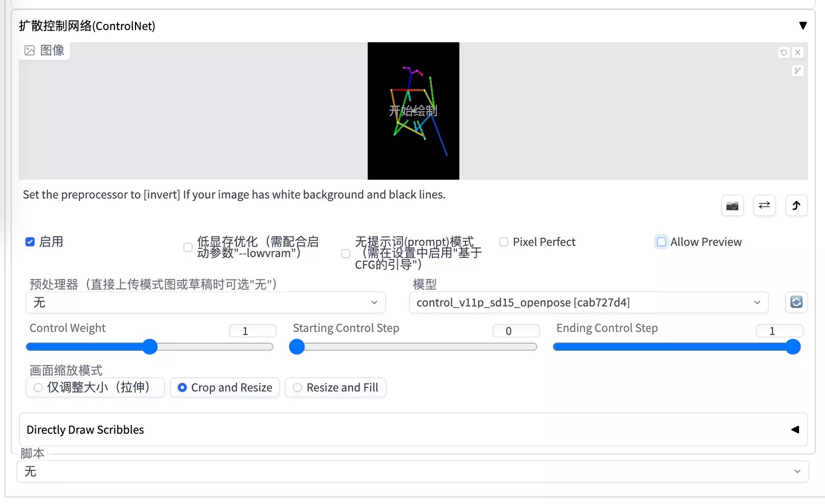Click the send-dimensions upload arrow icon
825x504 pixels.
pyautogui.click(x=796, y=206)
